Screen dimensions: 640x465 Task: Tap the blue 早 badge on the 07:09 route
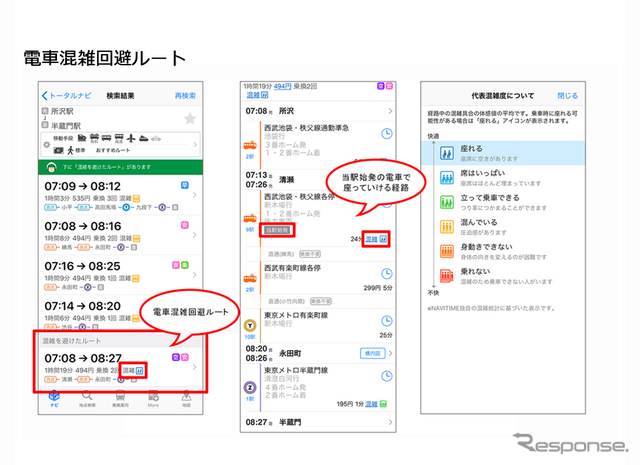[x=184, y=185]
